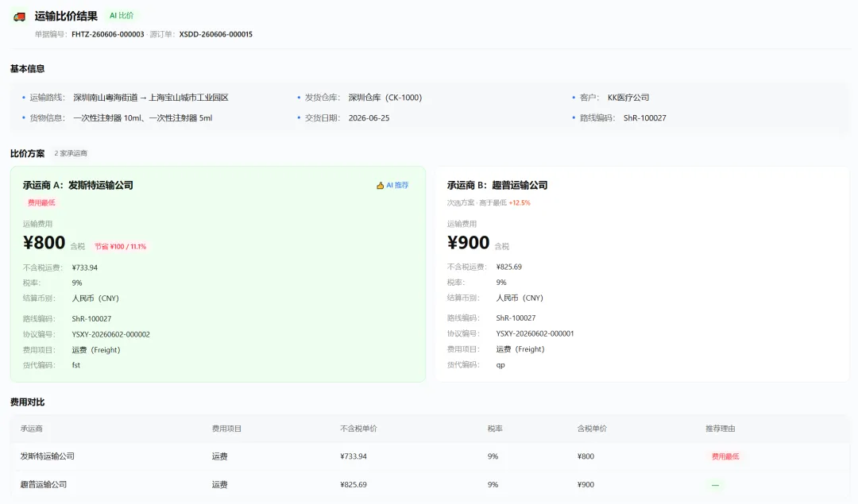Click ¥800 in the comparison table
The image size is (858, 504).
(x=586, y=456)
